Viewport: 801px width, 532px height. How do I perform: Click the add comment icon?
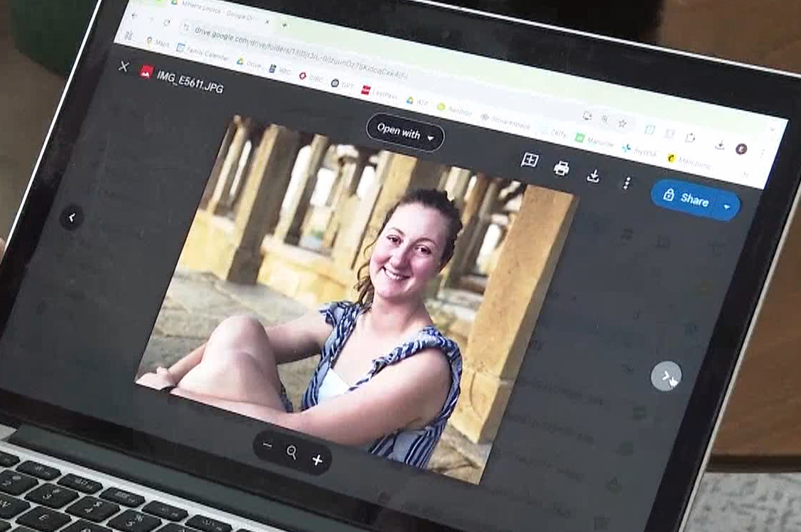tap(529, 161)
